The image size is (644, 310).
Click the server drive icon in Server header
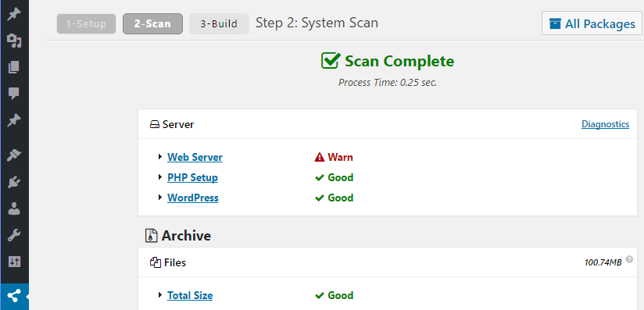[154, 124]
